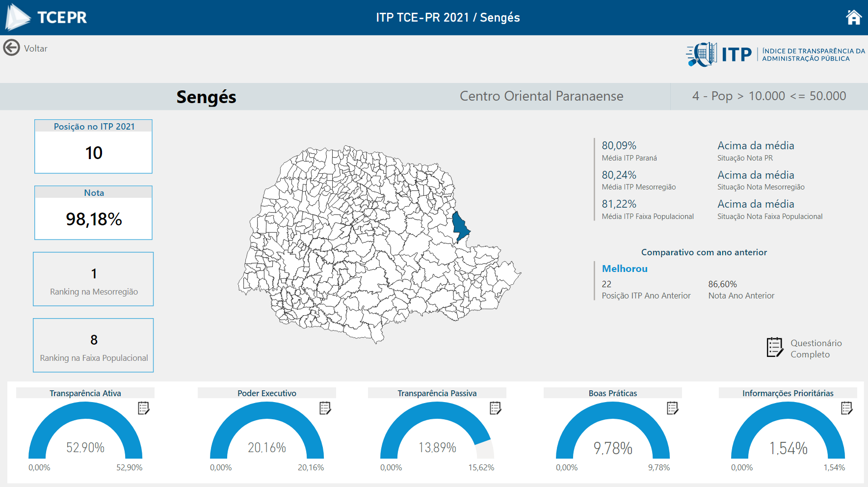Click the 20,16% gauge center value

pos(267,448)
